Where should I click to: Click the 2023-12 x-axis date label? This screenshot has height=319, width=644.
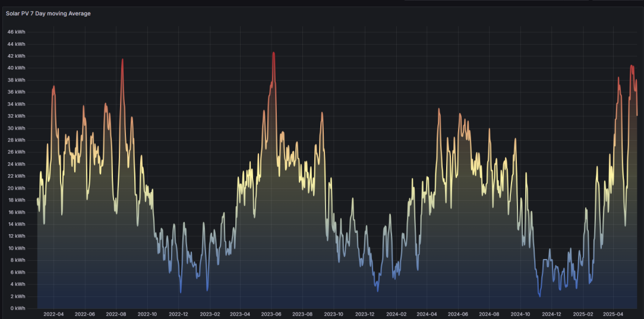click(365, 314)
